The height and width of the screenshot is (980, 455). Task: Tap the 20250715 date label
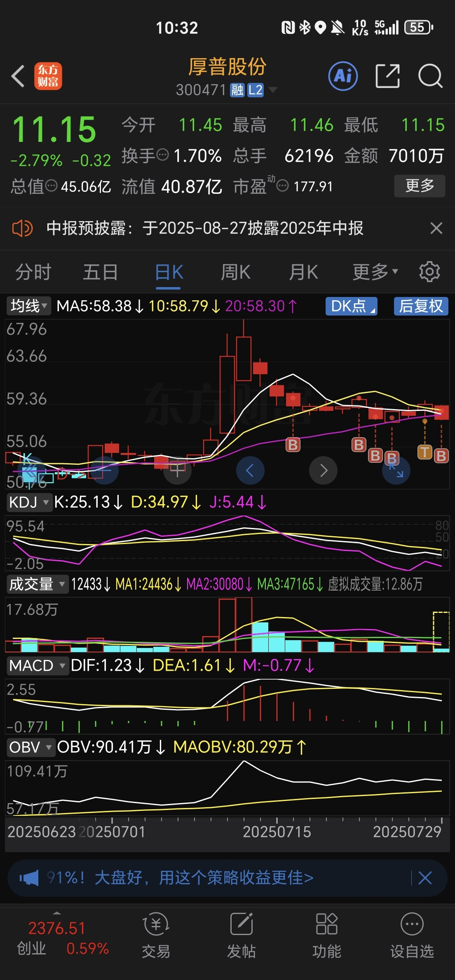[277, 832]
